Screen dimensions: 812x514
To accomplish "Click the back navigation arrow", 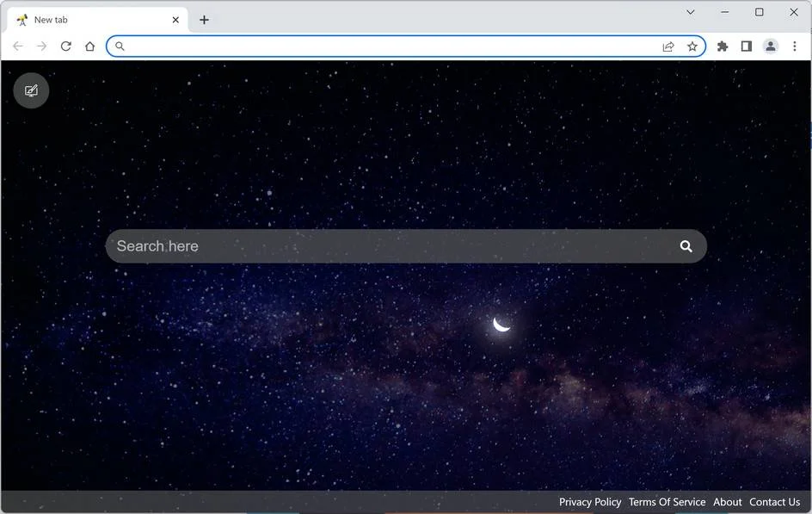I will [18, 46].
